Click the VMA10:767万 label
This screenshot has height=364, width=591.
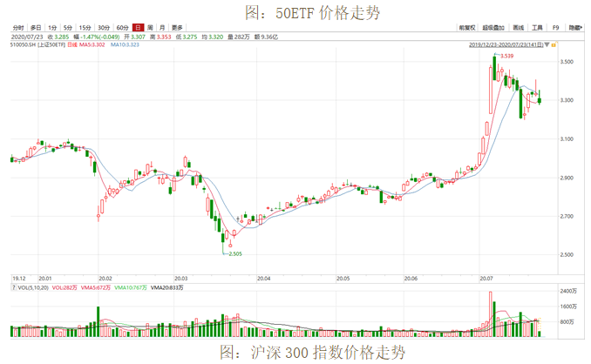click(x=131, y=287)
